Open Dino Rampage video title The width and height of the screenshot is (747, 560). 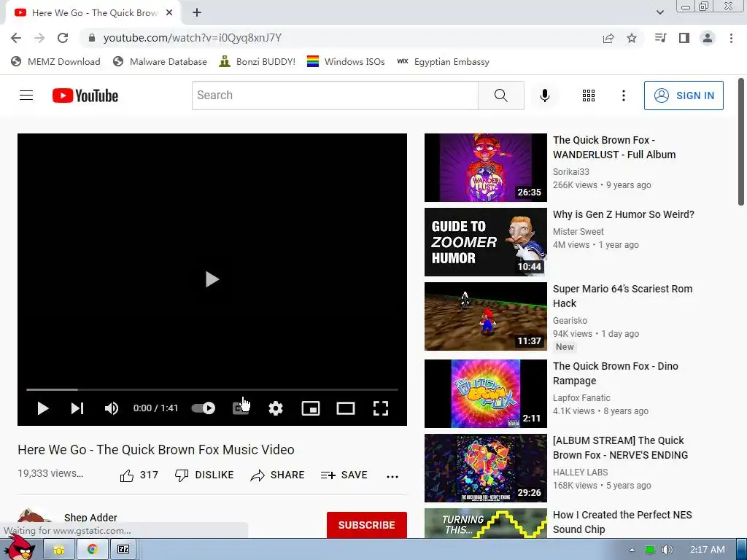click(616, 373)
